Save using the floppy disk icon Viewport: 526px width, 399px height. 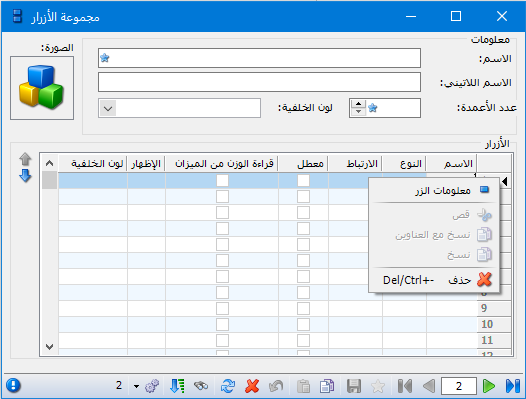[x=354, y=386]
